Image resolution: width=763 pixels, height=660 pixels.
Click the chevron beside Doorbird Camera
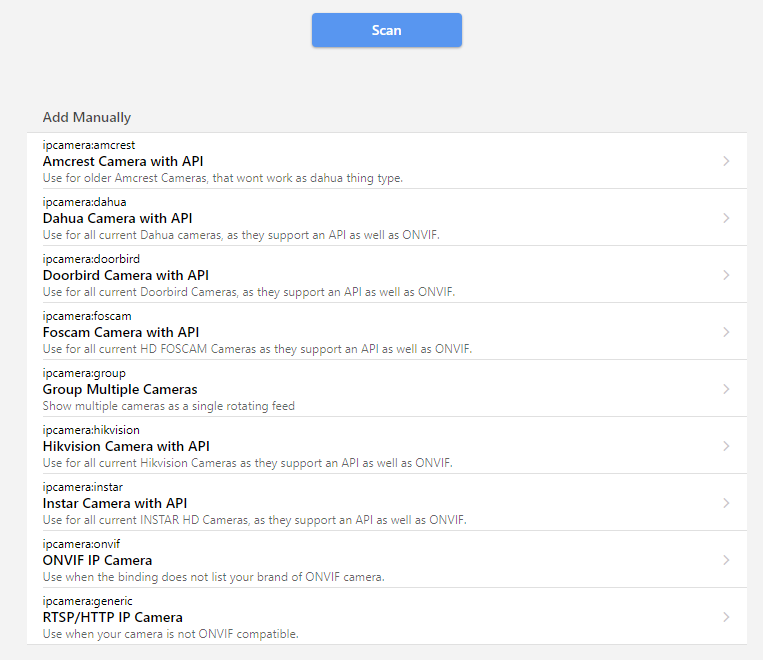coord(726,275)
